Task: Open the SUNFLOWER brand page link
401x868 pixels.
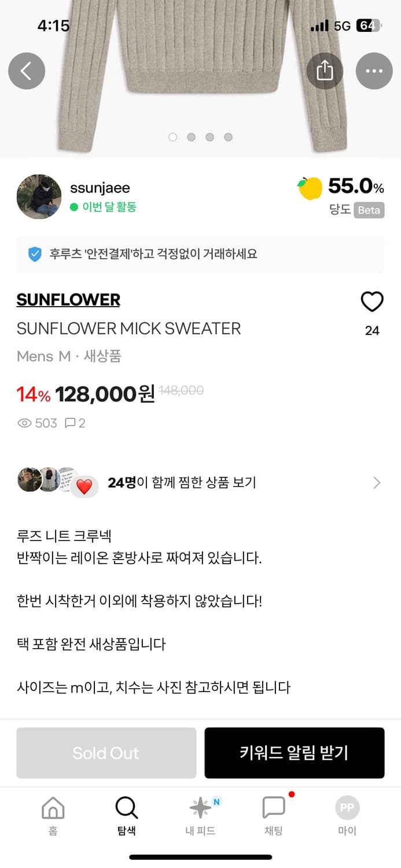Action: [x=68, y=300]
